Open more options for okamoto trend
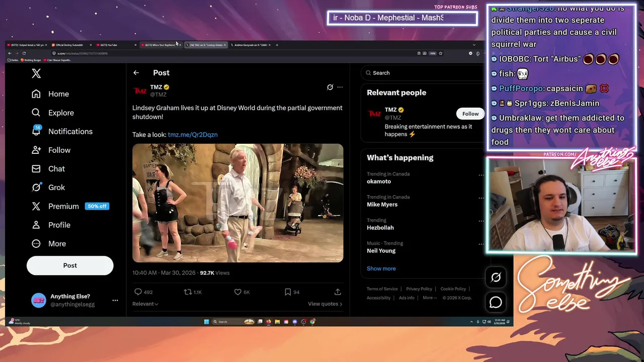Viewport: 644px width, 362px height. click(x=481, y=175)
